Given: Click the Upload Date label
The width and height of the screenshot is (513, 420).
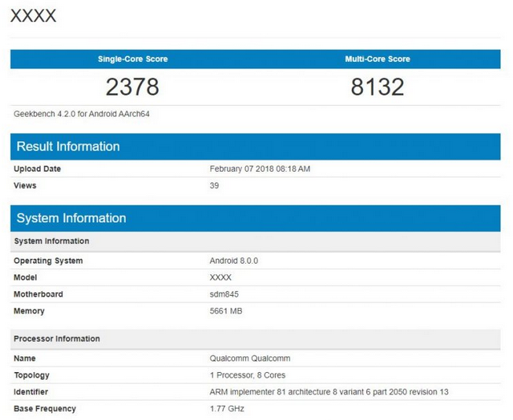Looking at the screenshot, I should [x=37, y=169].
